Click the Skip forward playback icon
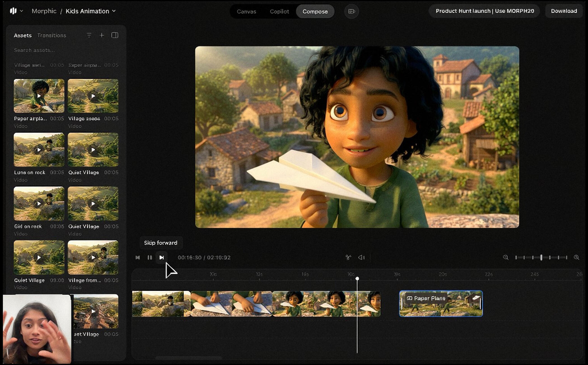Image resolution: width=588 pixels, height=365 pixels. pos(162,257)
